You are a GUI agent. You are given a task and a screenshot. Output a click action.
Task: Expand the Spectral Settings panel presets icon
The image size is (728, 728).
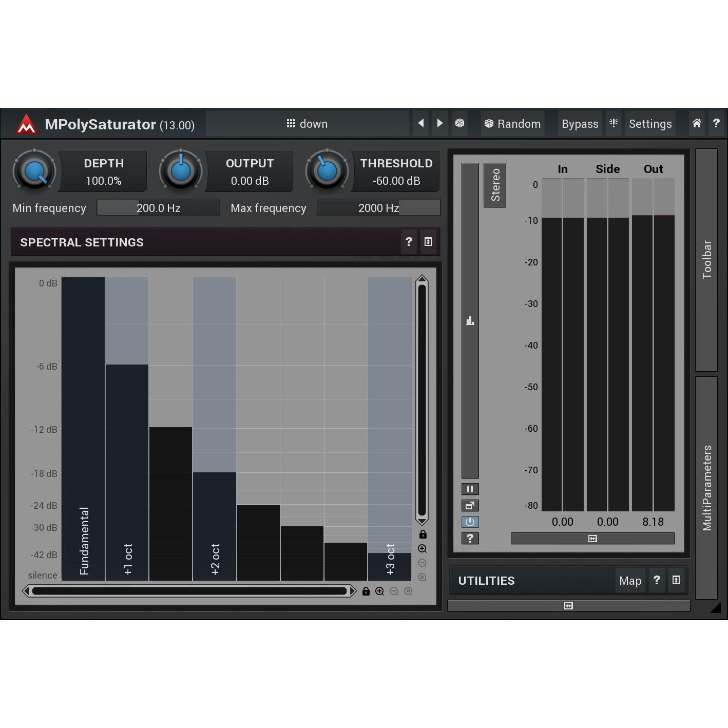pyautogui.click(x=428, y=242)
